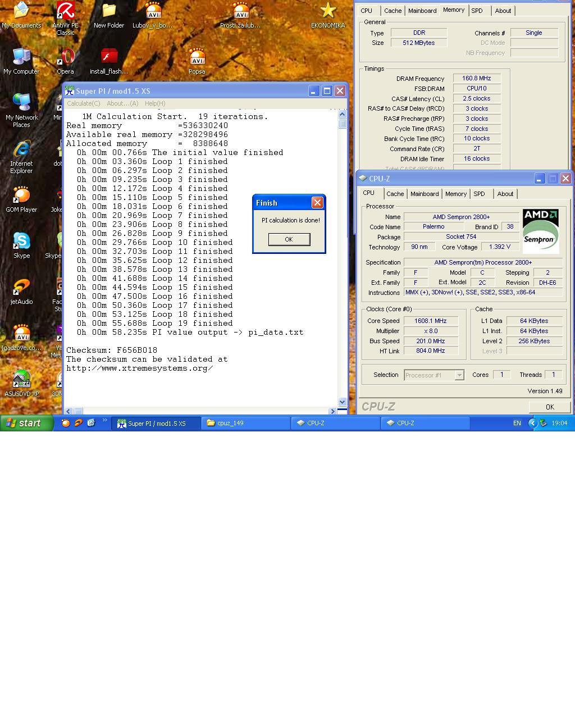Launch GOM Player icon

tap(21, 199)
